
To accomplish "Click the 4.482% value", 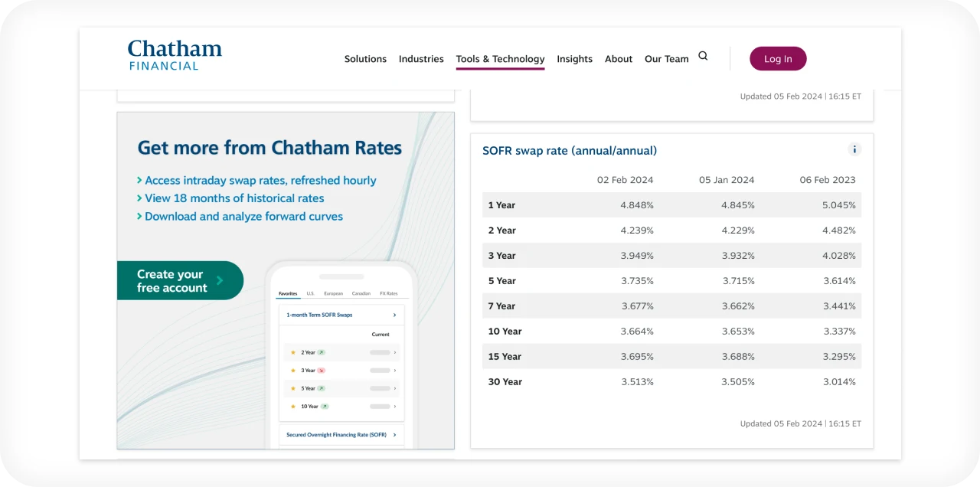I will pyautogui.click(x=839, y=230).
